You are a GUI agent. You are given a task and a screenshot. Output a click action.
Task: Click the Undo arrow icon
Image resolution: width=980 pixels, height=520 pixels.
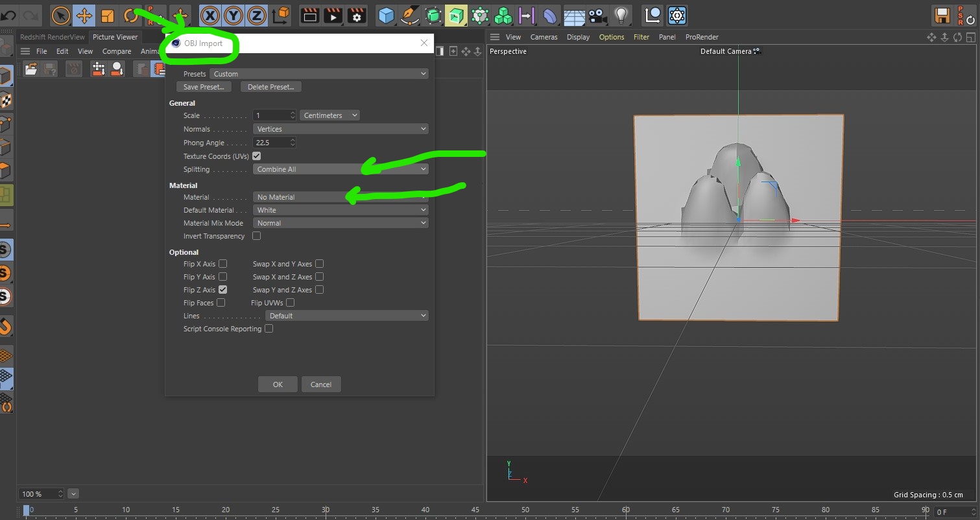click(x=8, y=15)
